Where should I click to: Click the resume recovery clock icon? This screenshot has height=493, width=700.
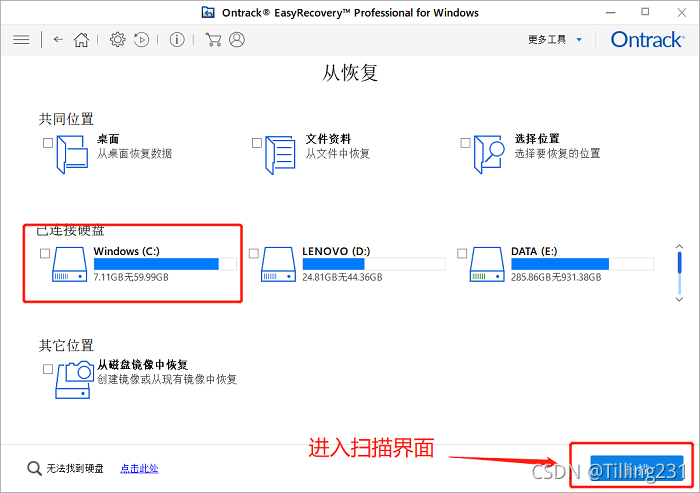pyautogui.click(x=142, y=40)
